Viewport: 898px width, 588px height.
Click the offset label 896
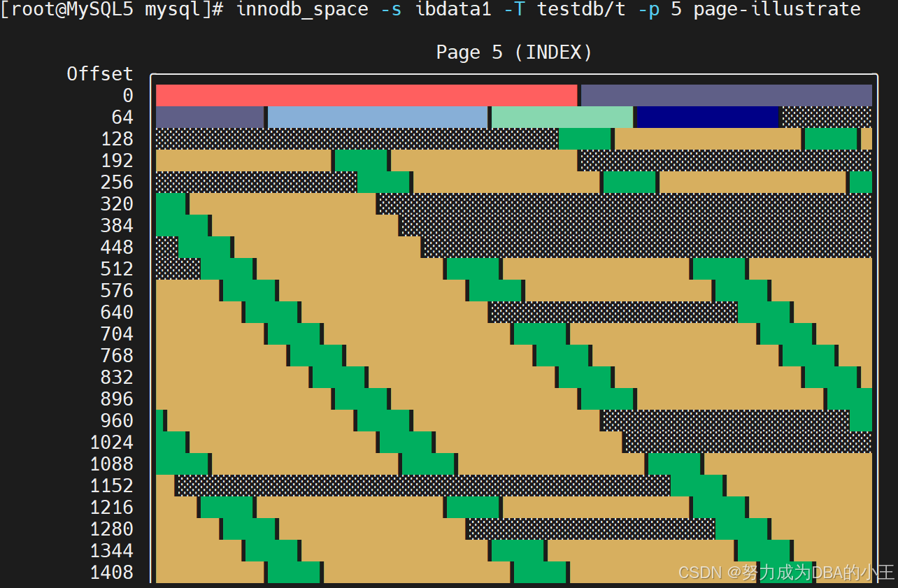pyautogui.click(x=117, y=399)
